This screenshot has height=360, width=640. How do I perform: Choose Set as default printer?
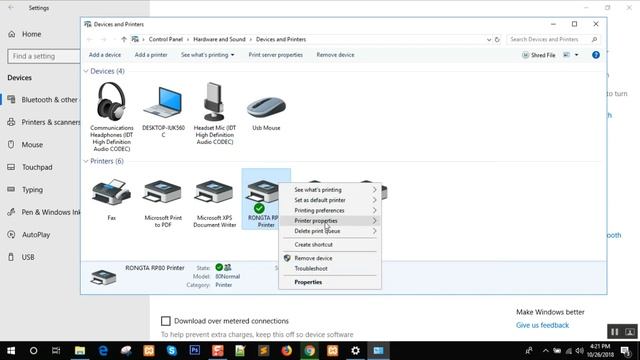point(330,200)
